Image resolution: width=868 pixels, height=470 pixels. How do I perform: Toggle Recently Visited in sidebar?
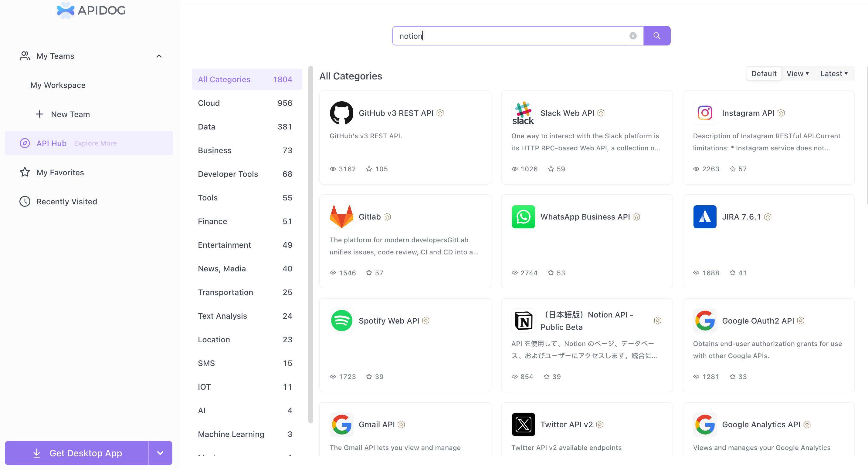pyautogui.click(x=67, y=201)
